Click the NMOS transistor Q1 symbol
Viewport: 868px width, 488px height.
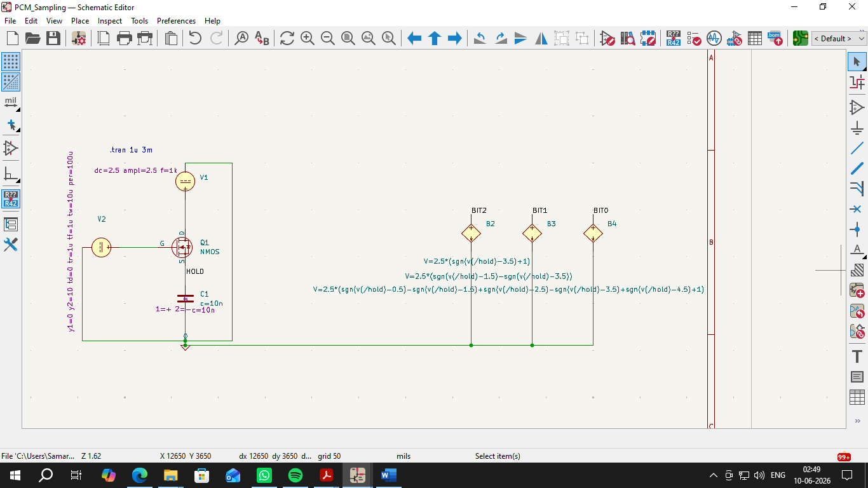point(183,247)
